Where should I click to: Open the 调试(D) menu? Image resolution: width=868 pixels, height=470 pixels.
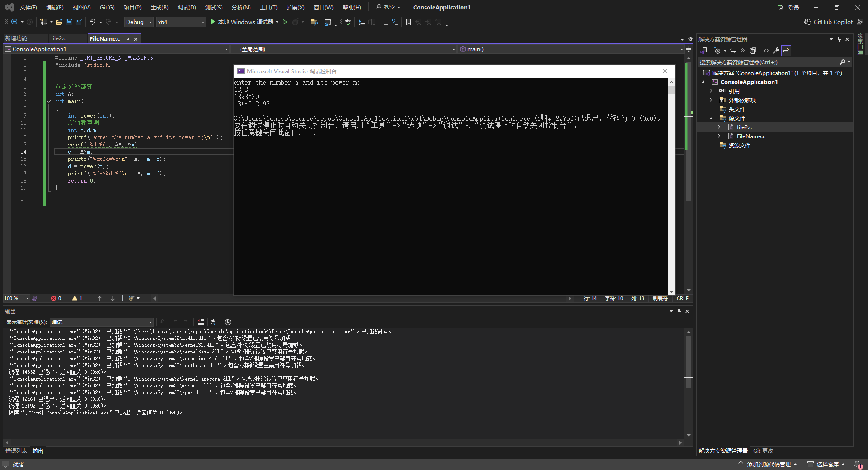pos(187,7)
